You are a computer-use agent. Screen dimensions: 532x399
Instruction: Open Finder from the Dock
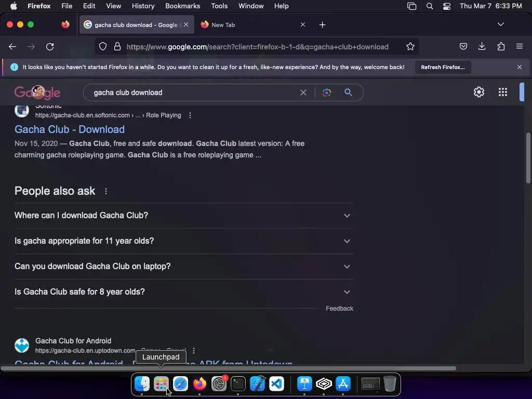pos(142,384)
